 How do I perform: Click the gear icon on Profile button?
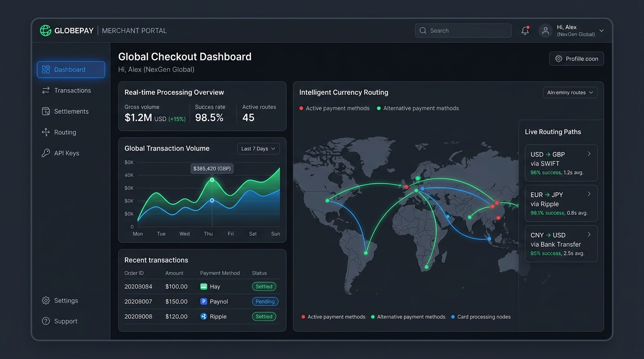tap(559, 59)
